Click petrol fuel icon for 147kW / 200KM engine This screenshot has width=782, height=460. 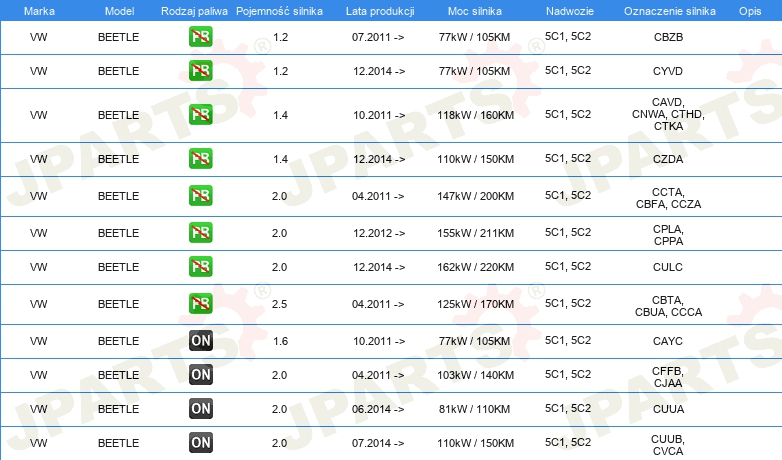tap(200, 195)
